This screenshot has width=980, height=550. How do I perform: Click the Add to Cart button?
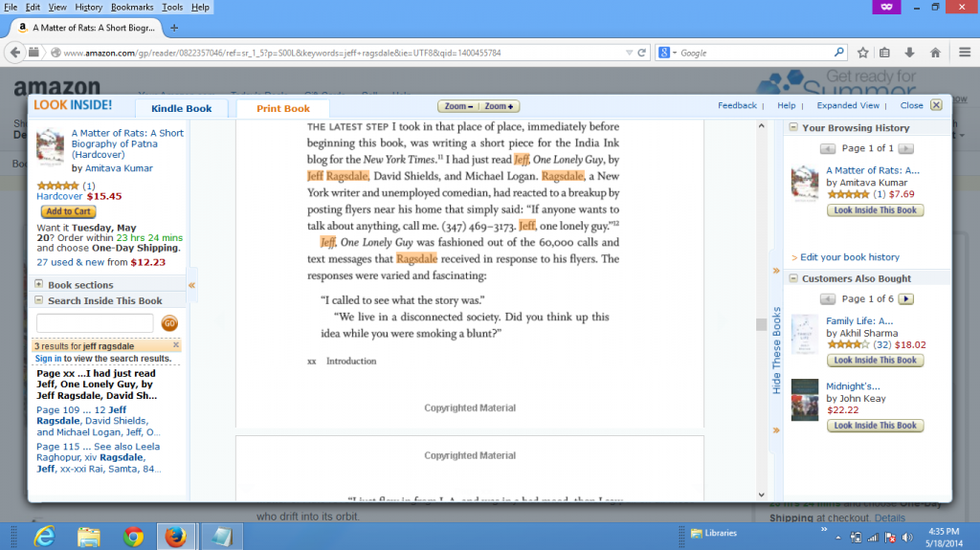tap(68, 211)
